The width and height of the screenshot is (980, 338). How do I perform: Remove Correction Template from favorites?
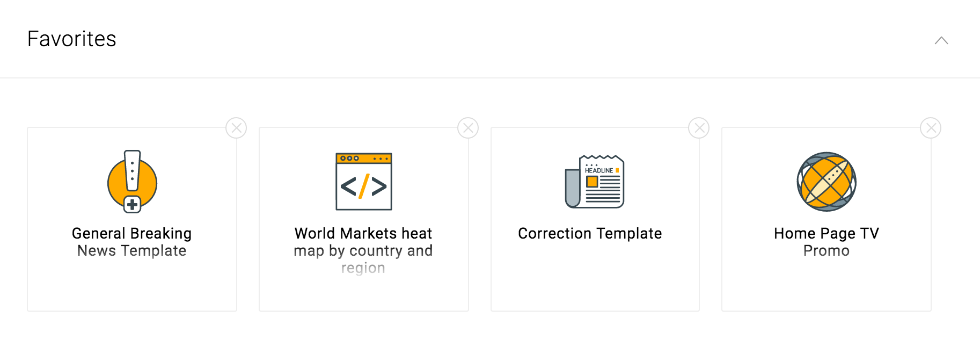click(699, 128)
